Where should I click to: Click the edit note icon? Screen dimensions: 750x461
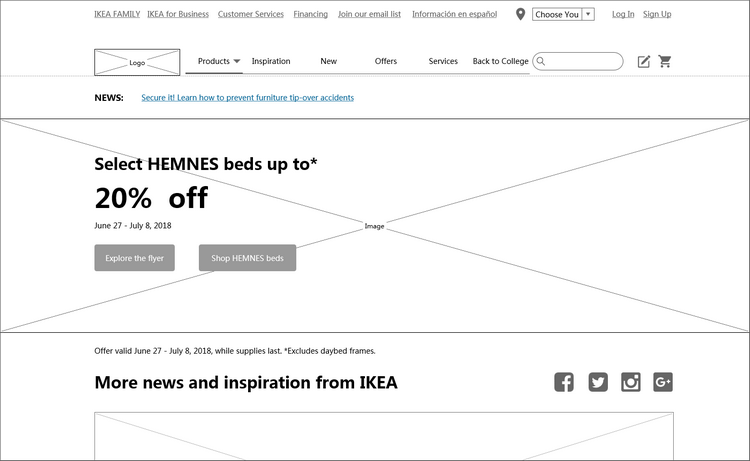tap(644, 62)
